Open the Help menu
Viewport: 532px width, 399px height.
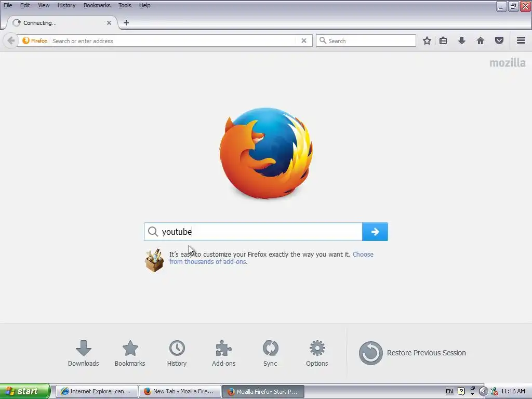click(x=145, y=5)
